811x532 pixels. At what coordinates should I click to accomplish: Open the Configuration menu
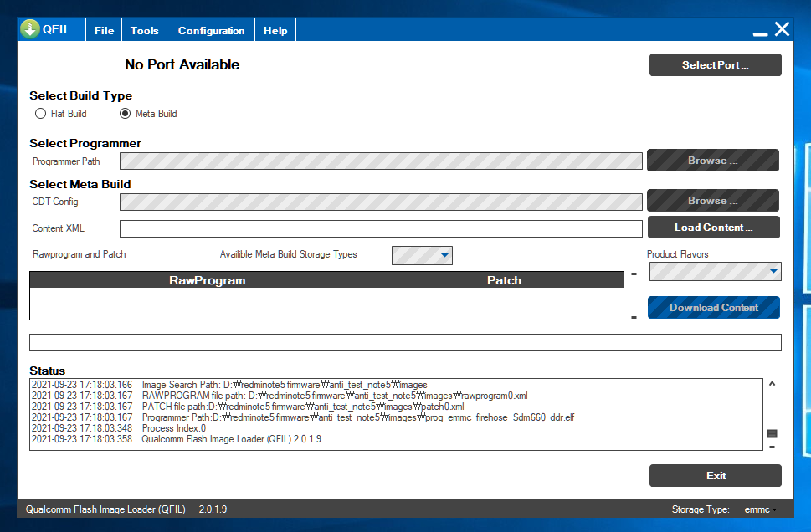pyautogui.click(x=211, y=30)
